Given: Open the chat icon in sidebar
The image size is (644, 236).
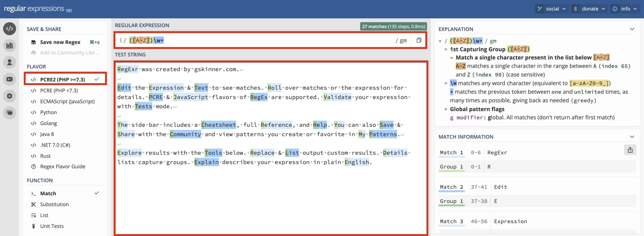Looking at the screenshot, I should point(10,113).
